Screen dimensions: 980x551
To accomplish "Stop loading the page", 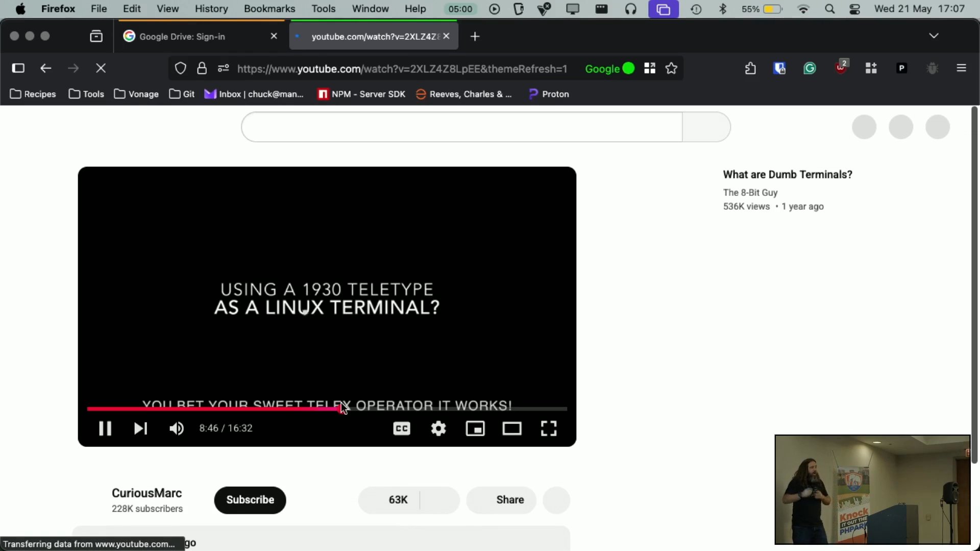I will (x=101, y=68).
